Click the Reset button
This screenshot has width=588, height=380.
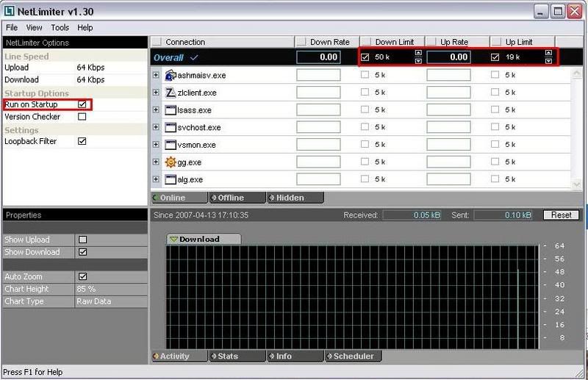(x=561, y=215)
